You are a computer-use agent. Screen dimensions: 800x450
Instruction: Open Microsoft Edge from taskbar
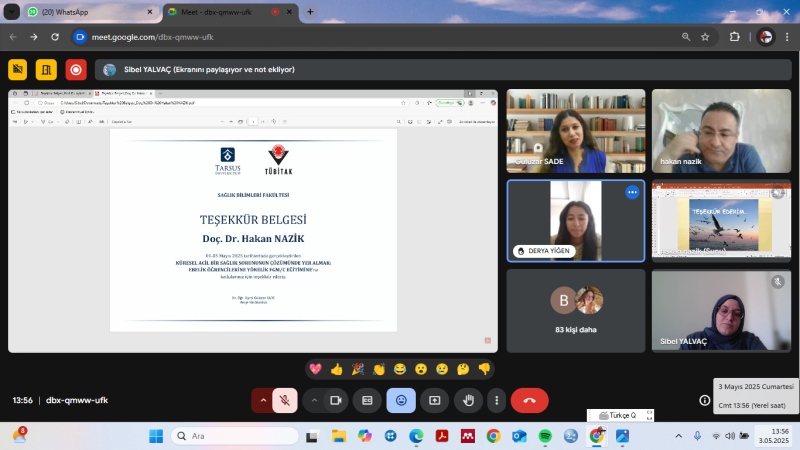coord(416,436)
